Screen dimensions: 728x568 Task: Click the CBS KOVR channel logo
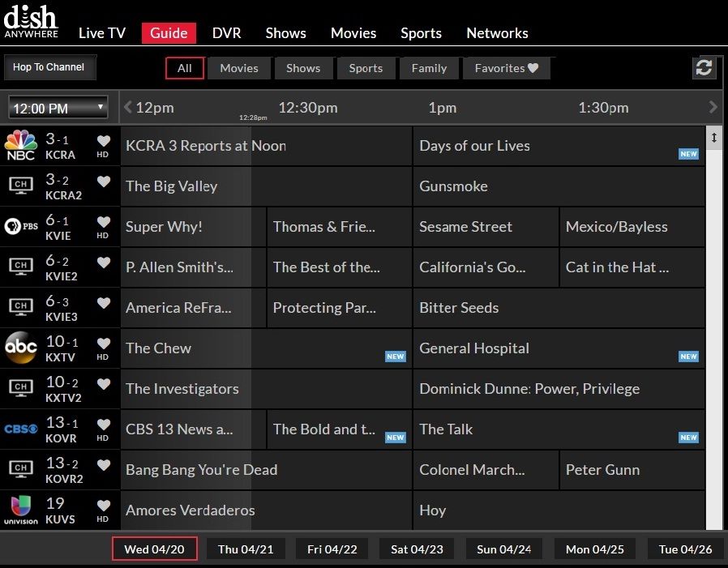click(21, 429)
